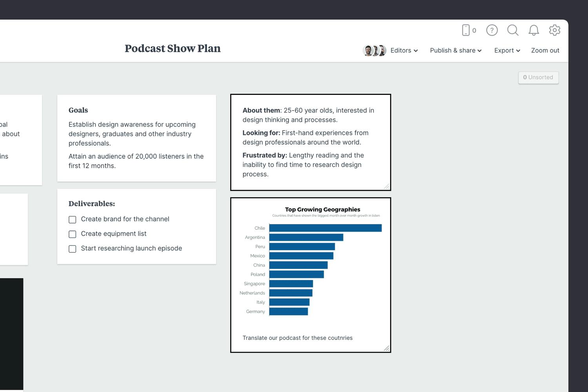Click the editor avatars group
The width and height of the screenshot is (588, 392).
[374, 51]
